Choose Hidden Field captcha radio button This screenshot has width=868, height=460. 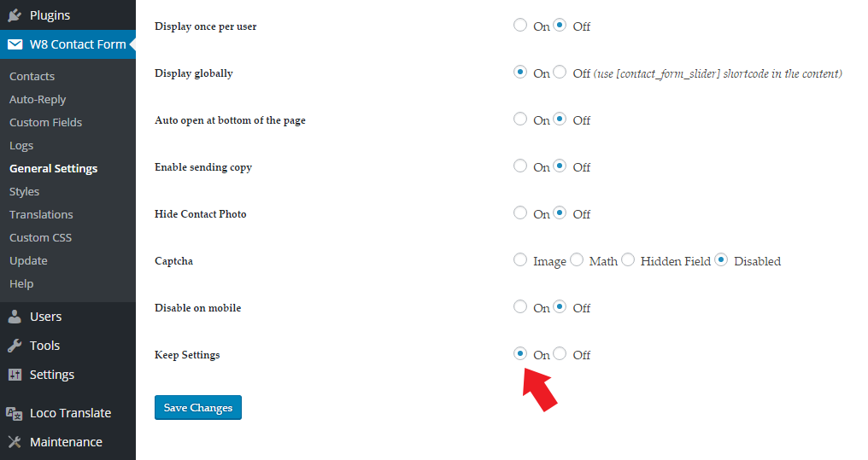628,259
